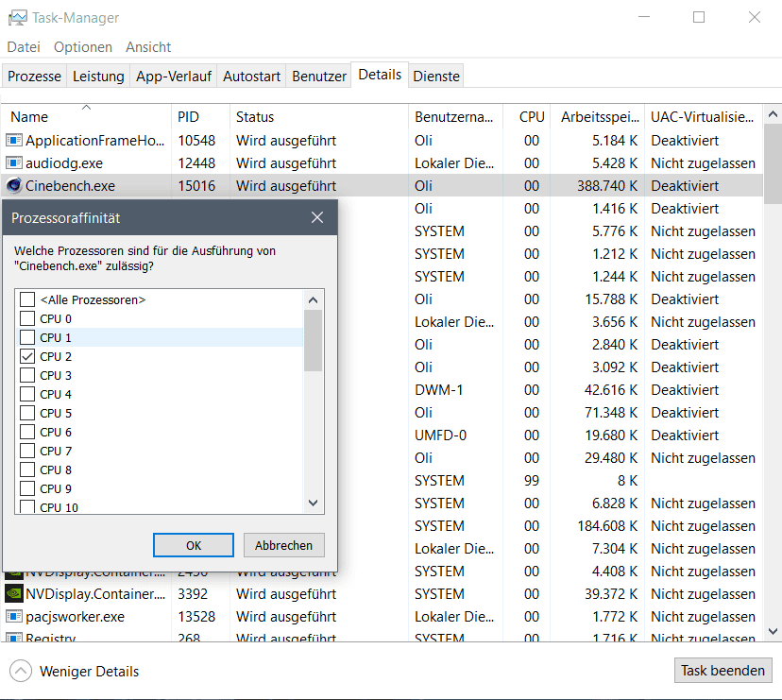Enable the CPU 7 checkbox
782x700 pixels.
(27, 451)
